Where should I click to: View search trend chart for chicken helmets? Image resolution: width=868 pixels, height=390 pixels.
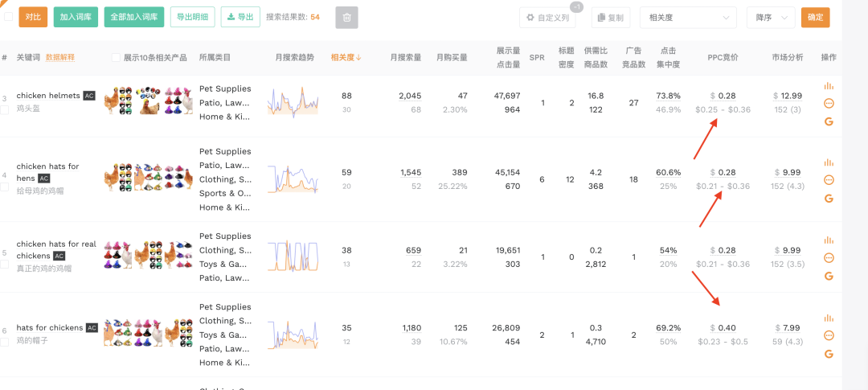[293, 101]
